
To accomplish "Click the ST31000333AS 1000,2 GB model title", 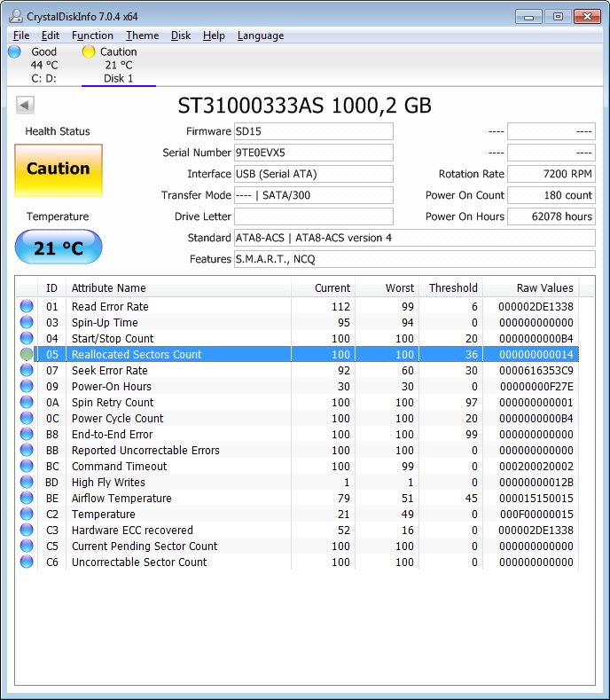I will tap(305, 106).
